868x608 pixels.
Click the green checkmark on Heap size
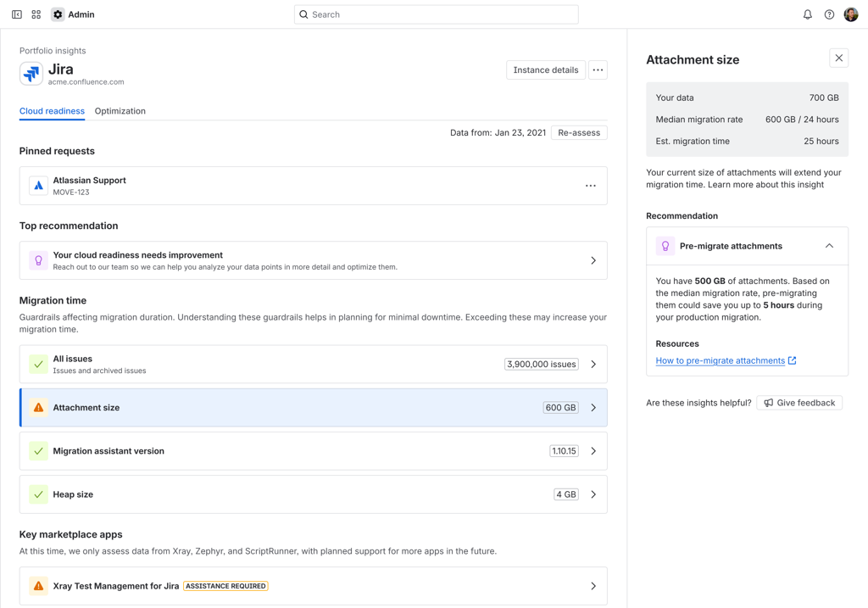(x=38, y=494)
